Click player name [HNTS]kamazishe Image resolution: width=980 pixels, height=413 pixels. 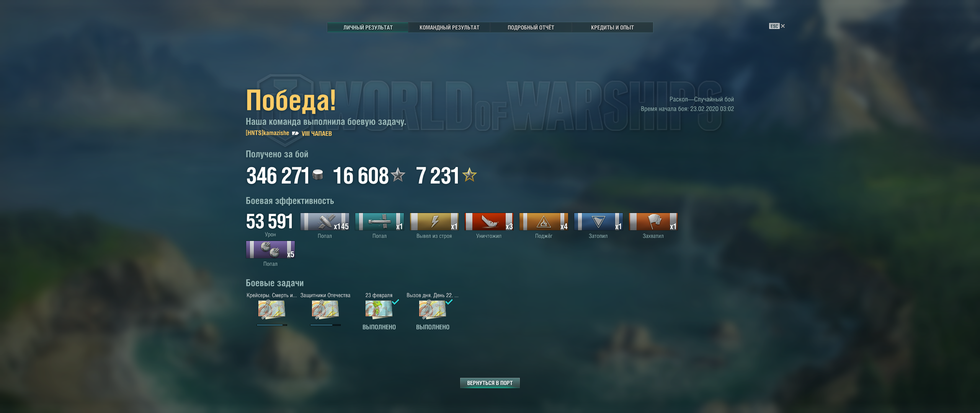coord(267,133)
